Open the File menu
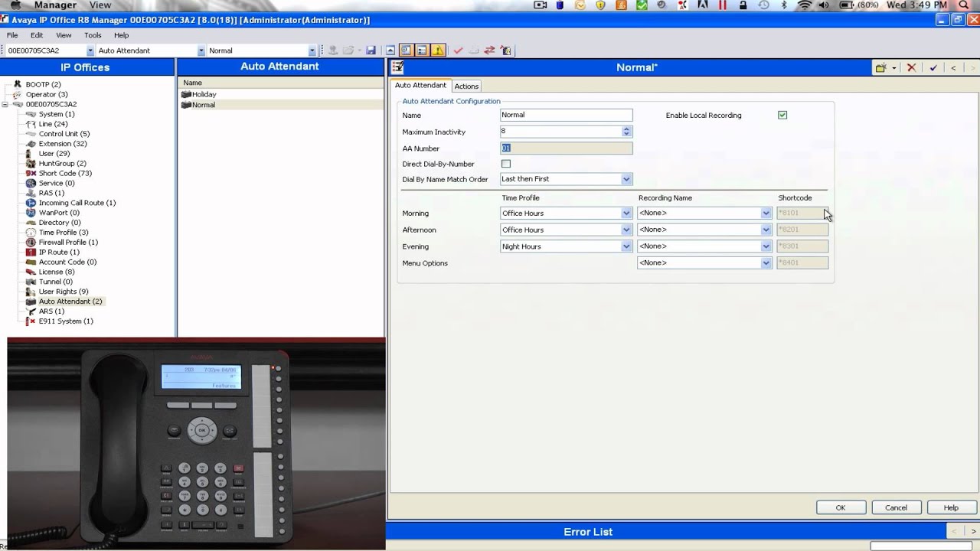 tap(12, 35)
